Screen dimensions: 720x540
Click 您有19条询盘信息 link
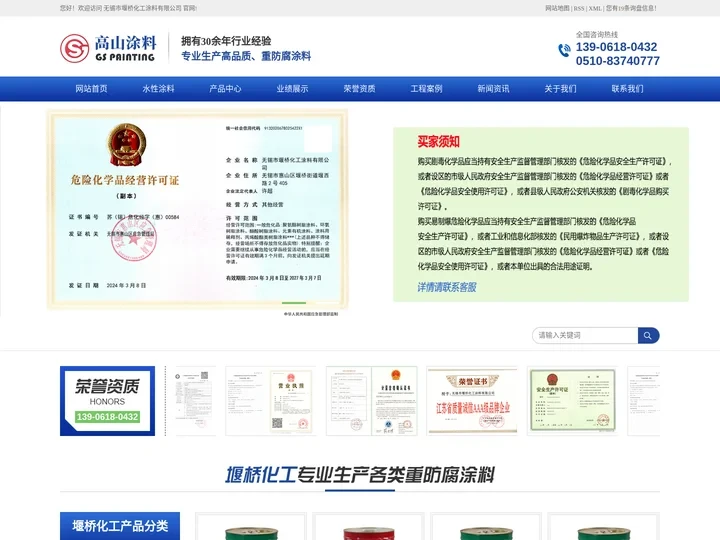(630, 8)
